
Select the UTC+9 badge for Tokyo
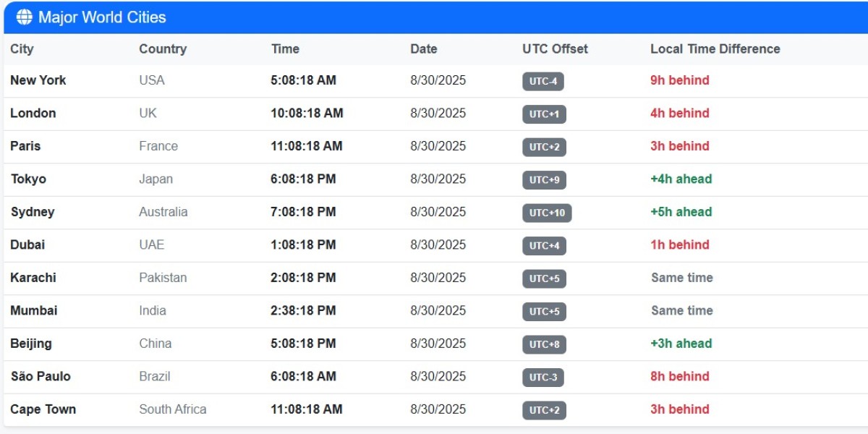pyautogui.click(x=543, y=180)
